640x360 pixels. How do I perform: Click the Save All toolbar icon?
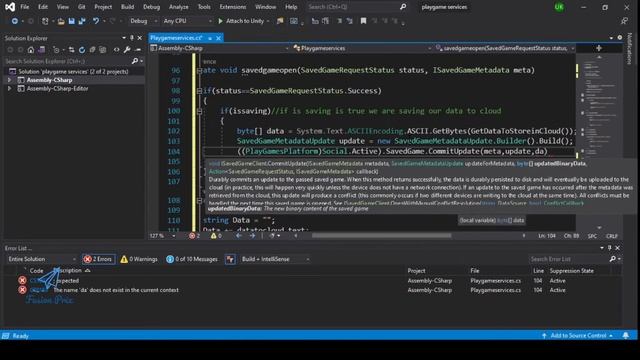(x=82, y=21)
